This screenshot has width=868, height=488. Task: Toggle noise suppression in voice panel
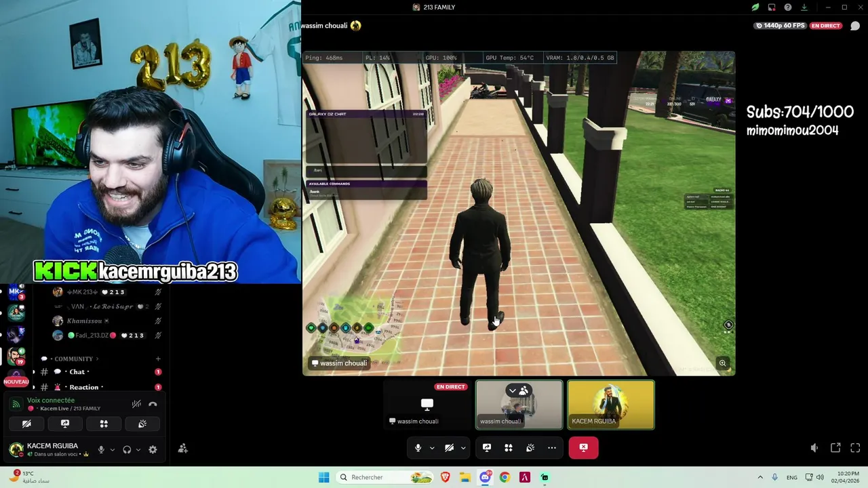coord(136,404)
